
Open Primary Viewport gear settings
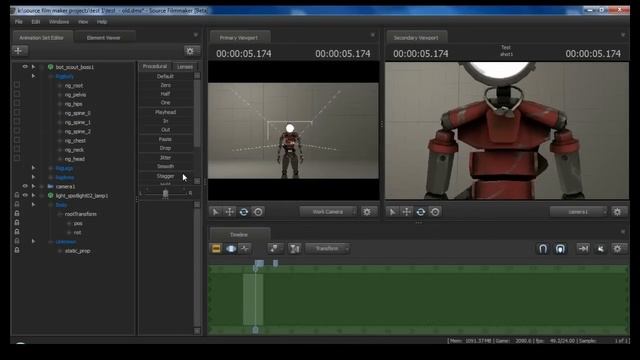click(x=367, y=212)
